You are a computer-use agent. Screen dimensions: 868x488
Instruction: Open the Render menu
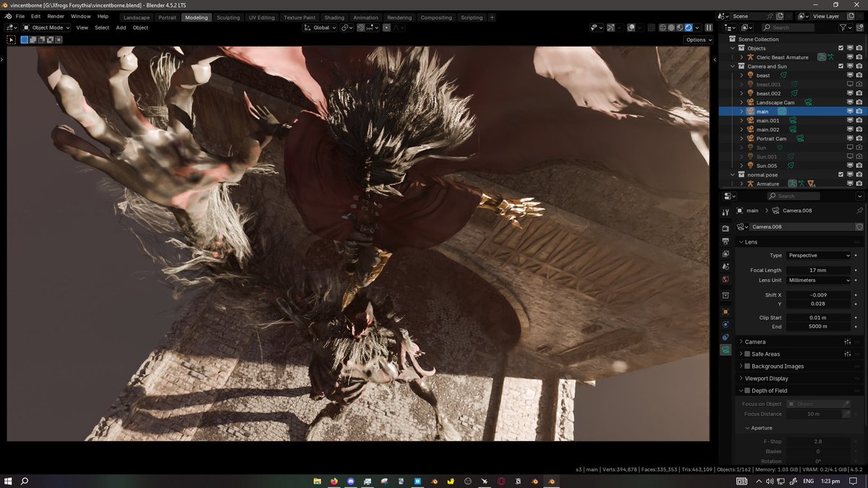tap(56, 16)
